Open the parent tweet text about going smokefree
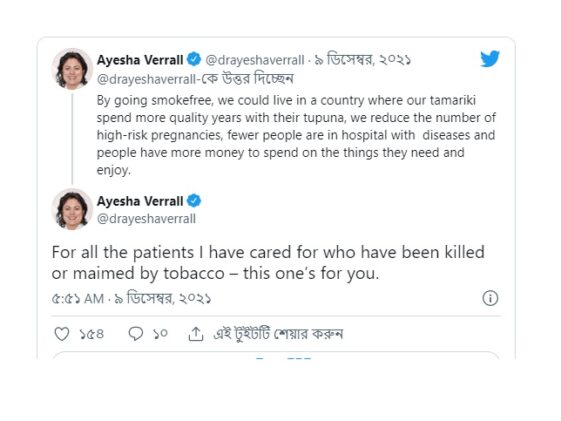Viewport: 561px width, 421px height. (x=296, y=135)
